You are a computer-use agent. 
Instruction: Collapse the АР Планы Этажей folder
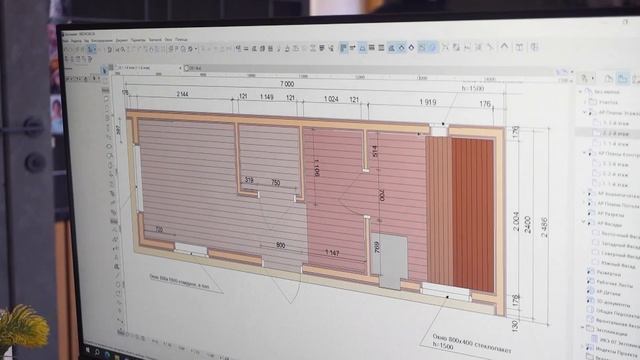click(584, 112)
